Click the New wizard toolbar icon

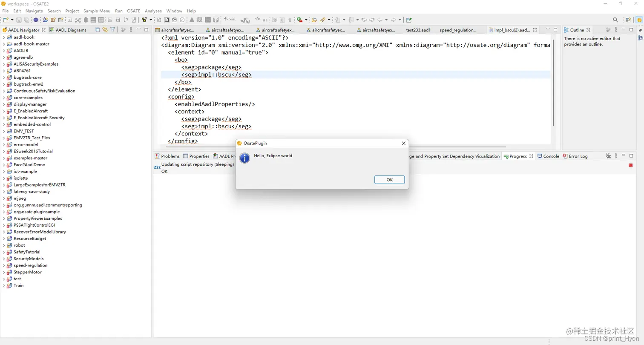(x=6, y=20)
